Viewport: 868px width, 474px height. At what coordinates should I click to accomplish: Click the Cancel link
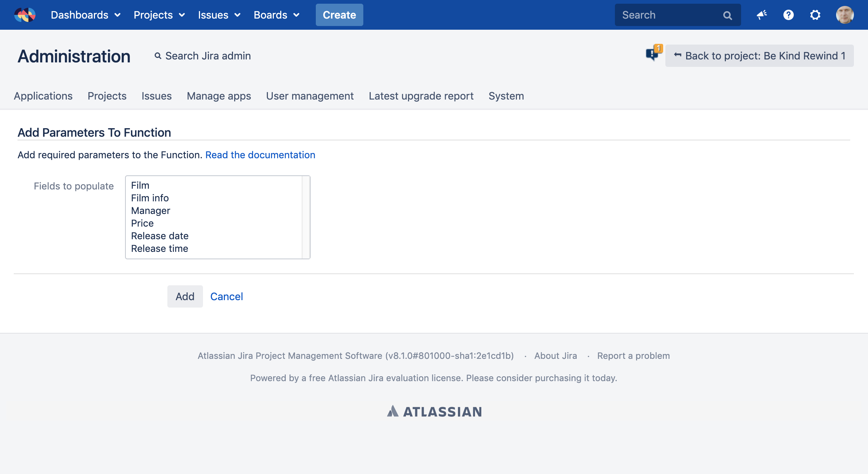point(226,296)
